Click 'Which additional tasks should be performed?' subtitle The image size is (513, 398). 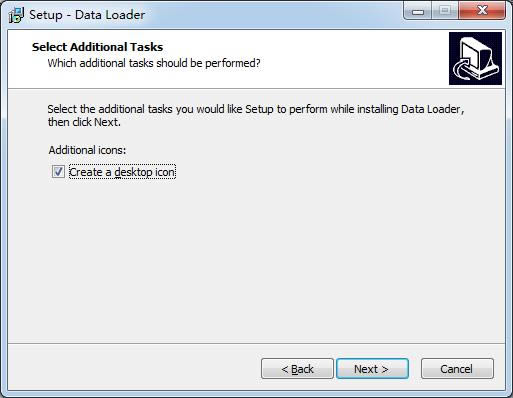tap(154, 63)
